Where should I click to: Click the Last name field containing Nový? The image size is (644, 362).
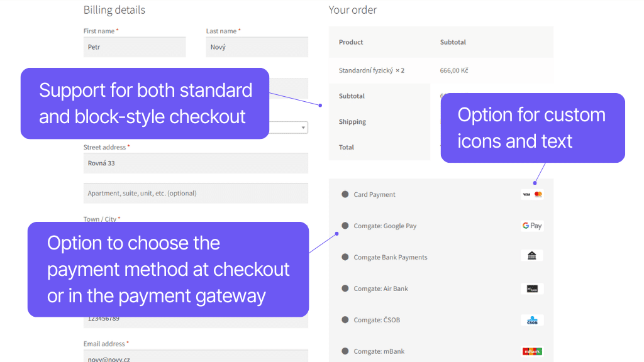[257, 47]
